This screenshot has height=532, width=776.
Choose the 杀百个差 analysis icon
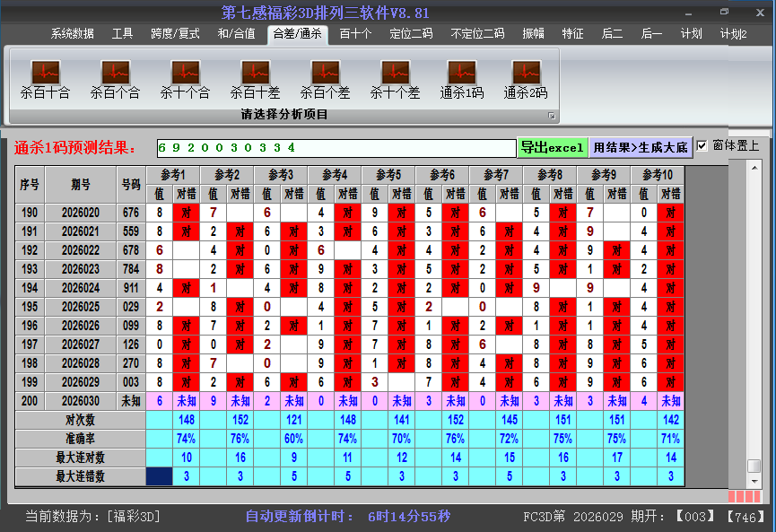coord(325,79)
